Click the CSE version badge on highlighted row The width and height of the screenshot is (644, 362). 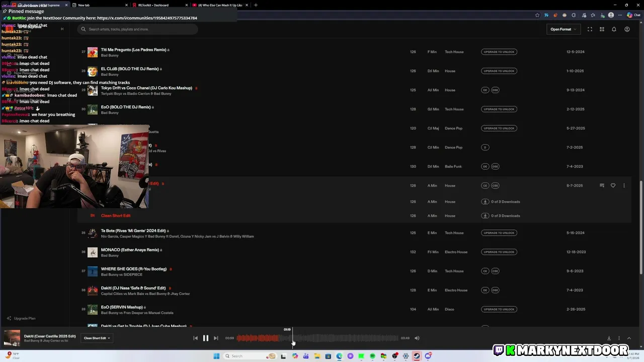coord(495,186)
